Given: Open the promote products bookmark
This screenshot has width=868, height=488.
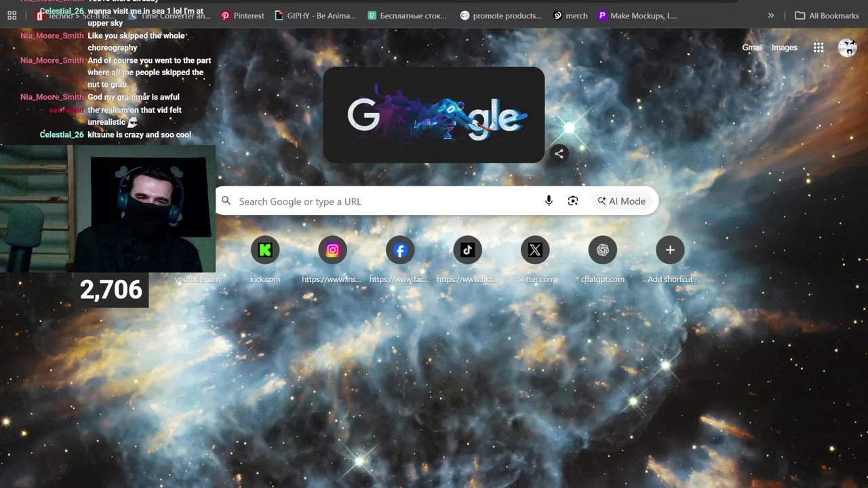Looking at the screenshot, I should coord(501,16).
